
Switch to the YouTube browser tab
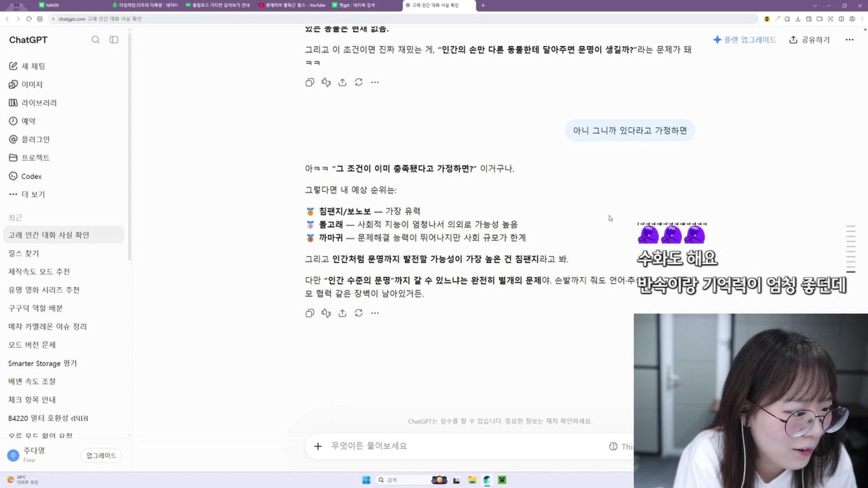pyautogui.click(x=292, y=5)
